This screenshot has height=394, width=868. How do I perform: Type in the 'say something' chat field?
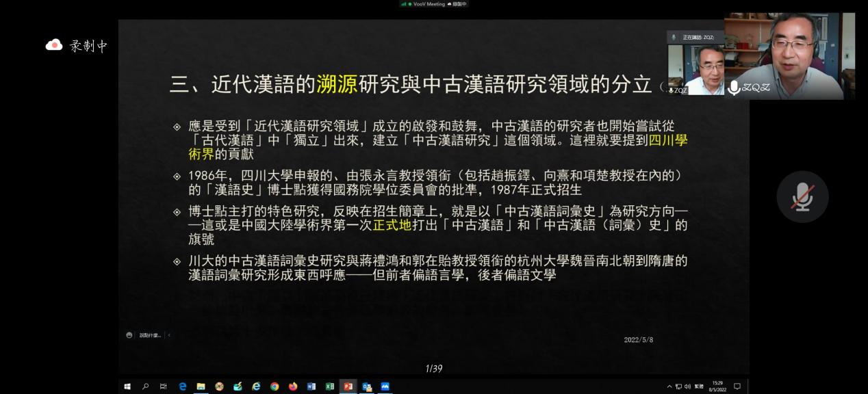coord(150,335)
